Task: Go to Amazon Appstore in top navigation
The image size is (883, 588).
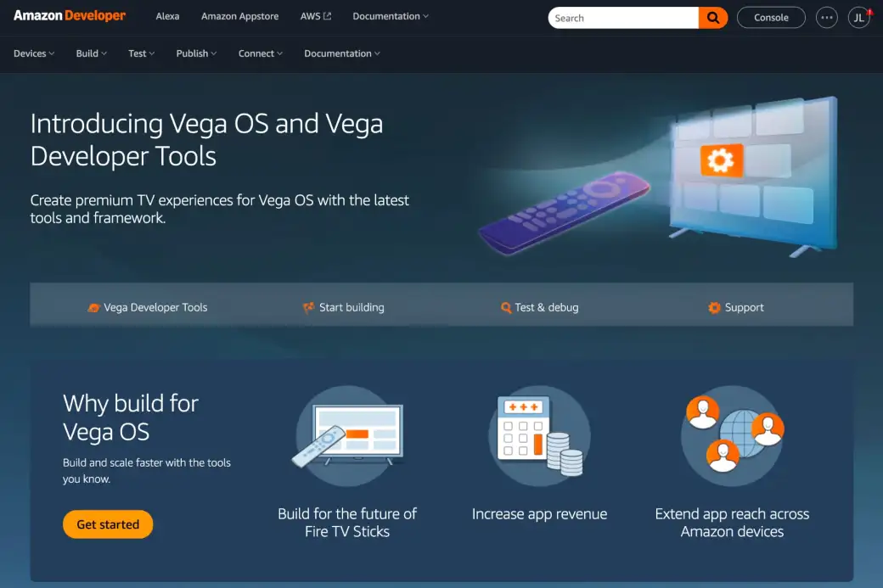Action: point(240,16)
